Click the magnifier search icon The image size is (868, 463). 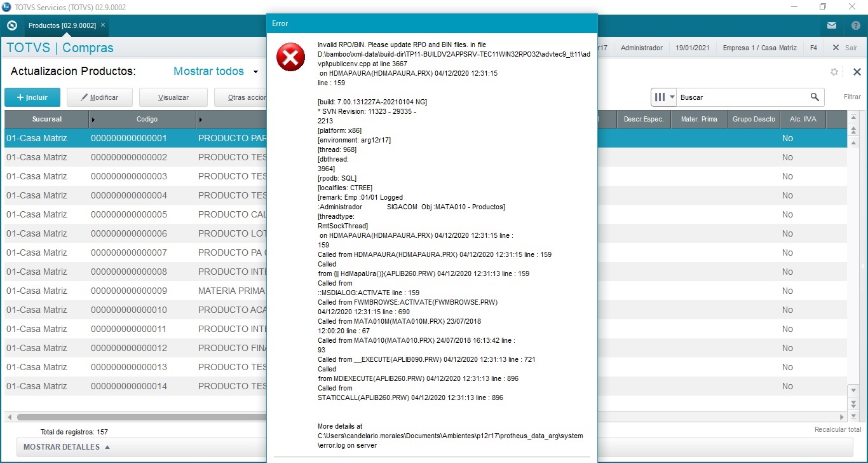pyautogui.click(x=815, y=97)
